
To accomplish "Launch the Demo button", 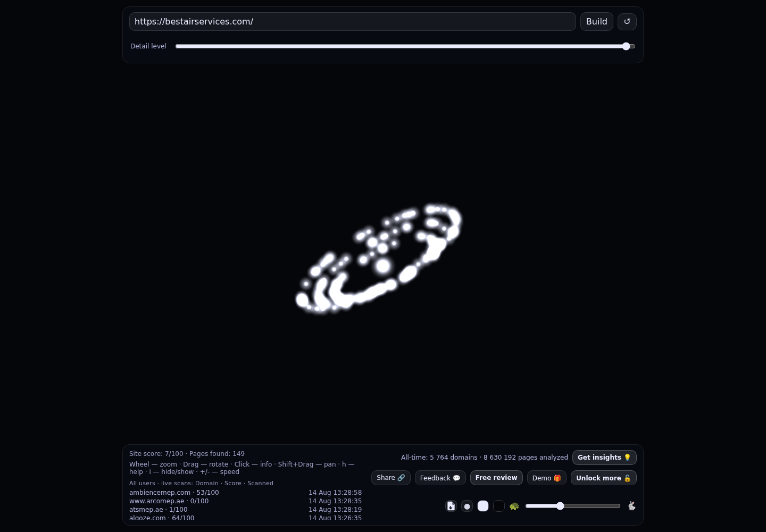I will (x=547, y=478).
